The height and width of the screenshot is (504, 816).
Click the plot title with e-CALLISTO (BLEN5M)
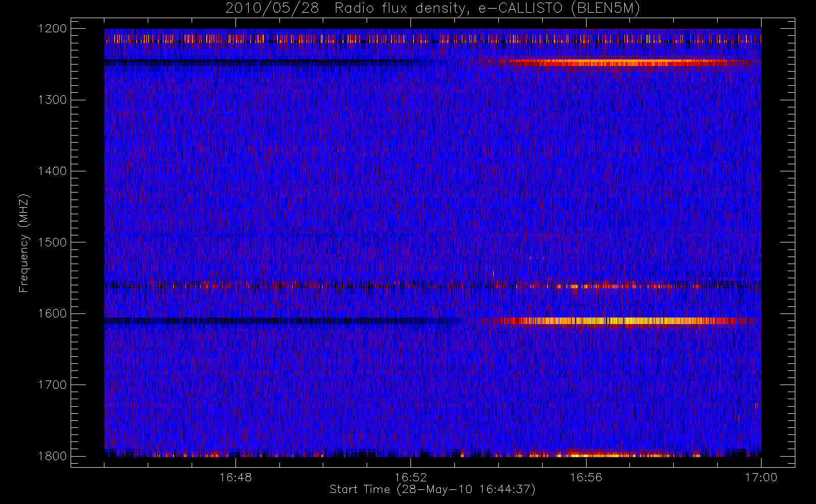[433, 9]
